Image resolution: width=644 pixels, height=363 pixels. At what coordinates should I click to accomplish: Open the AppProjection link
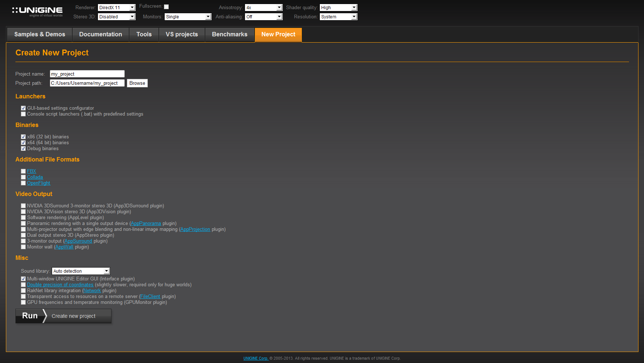point(195,229)
